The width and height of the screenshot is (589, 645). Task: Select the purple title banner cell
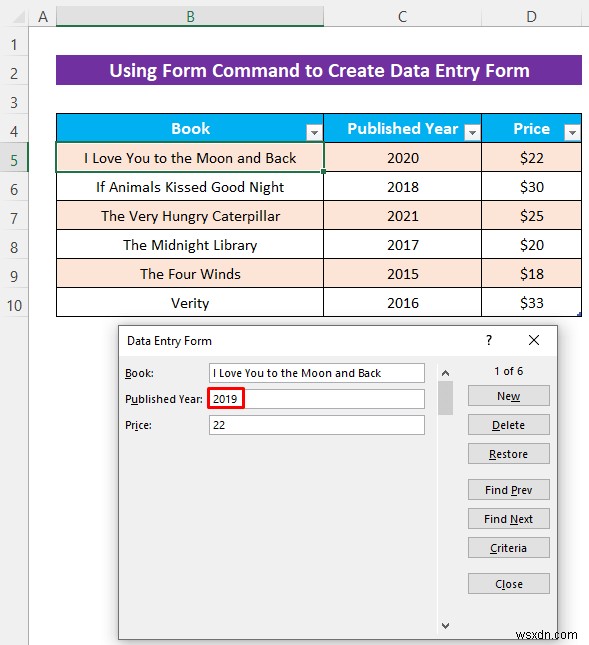319,70
